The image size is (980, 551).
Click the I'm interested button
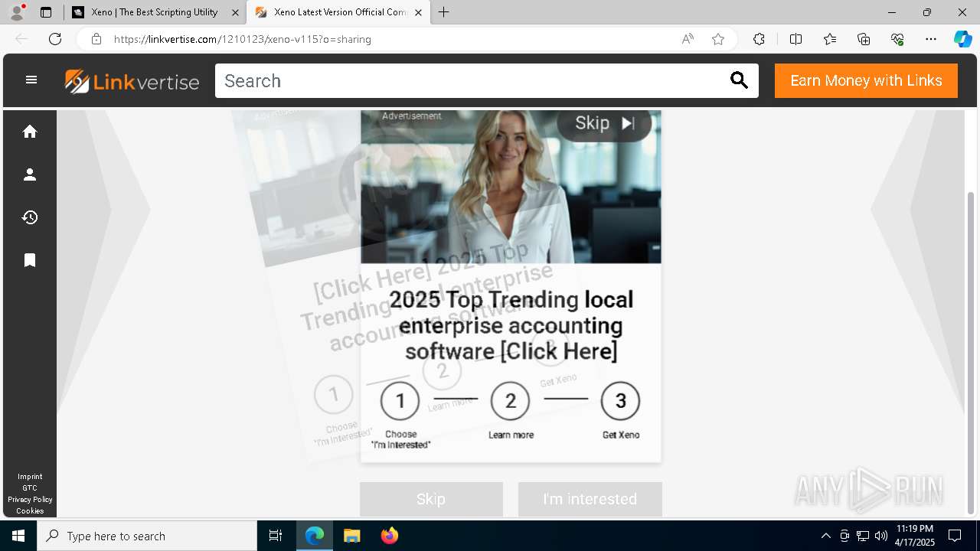[x=590, y=499]
